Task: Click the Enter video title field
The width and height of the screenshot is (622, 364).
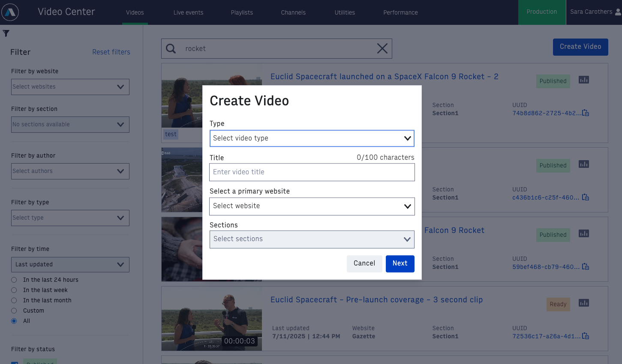Action: [312, 172]
